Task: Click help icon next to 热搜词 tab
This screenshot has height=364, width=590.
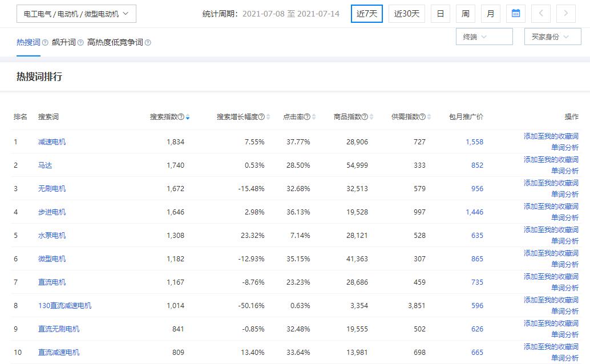Action: [45, 43]
